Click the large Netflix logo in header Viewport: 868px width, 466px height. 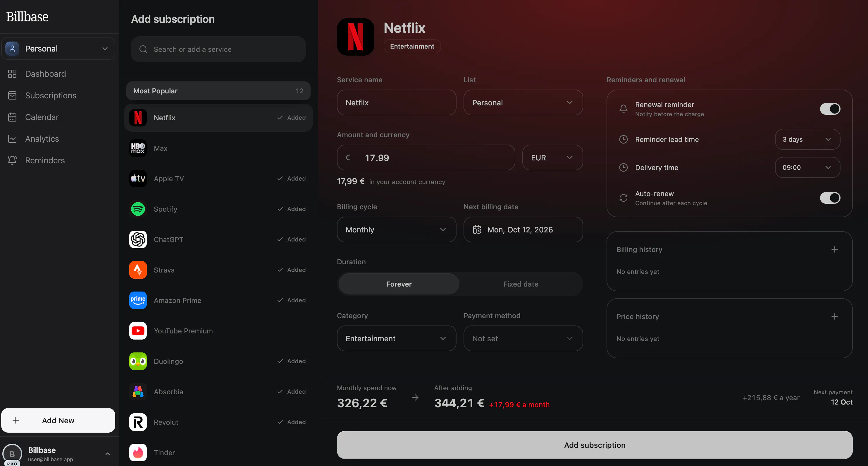tap(356, 37)
